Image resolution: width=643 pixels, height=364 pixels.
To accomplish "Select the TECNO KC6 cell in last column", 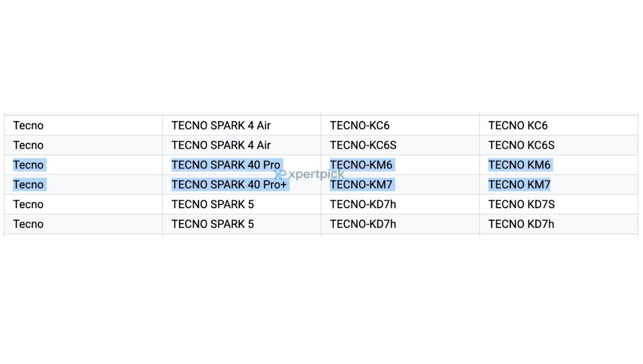I will (559, 125).
